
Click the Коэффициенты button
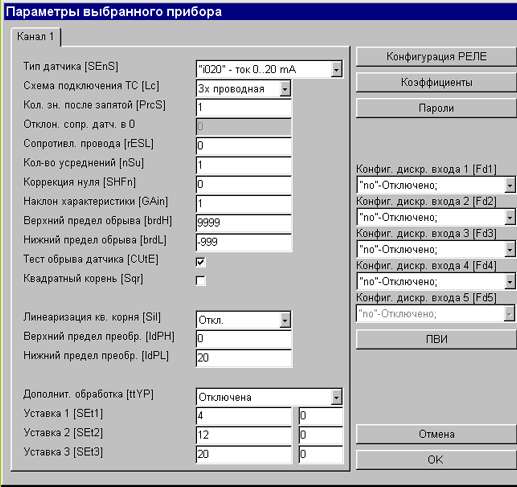point(436,83)
